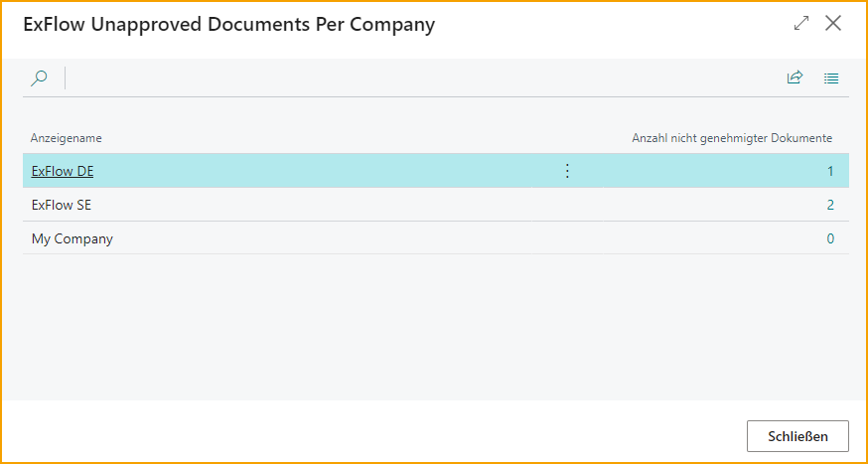Sort by the Anzeigename column header
This screenshot has width=868, height=464.
point(67,138)
